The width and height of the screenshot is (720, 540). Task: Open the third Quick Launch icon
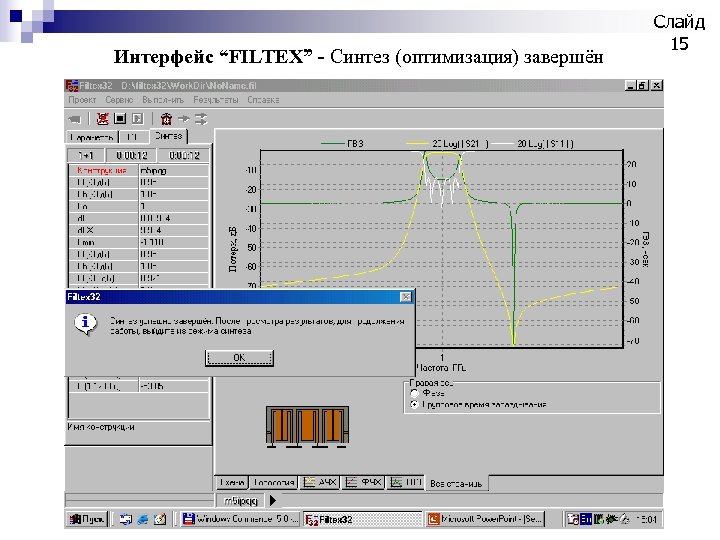[x=160, y=519]
